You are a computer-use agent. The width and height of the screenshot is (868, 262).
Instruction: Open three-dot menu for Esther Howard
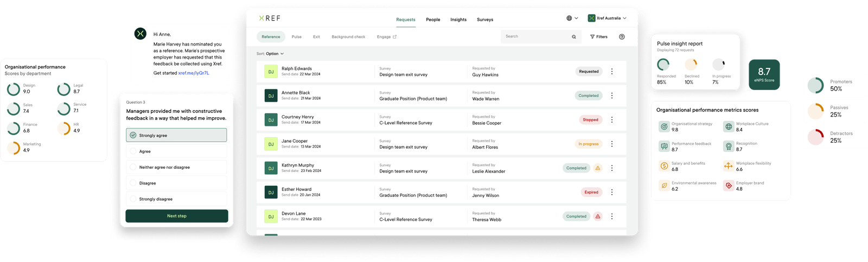(612, 192)
